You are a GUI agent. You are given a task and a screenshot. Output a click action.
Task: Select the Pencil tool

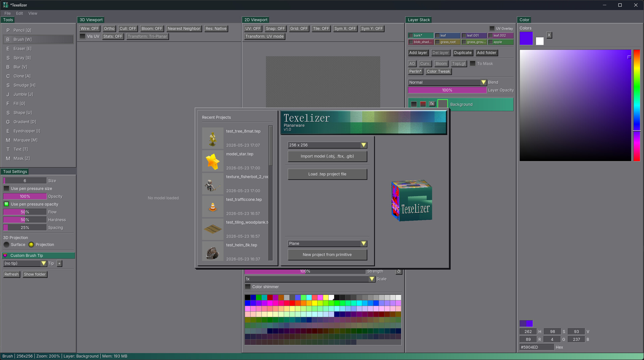pyautogui.click(x=38, y=30)
